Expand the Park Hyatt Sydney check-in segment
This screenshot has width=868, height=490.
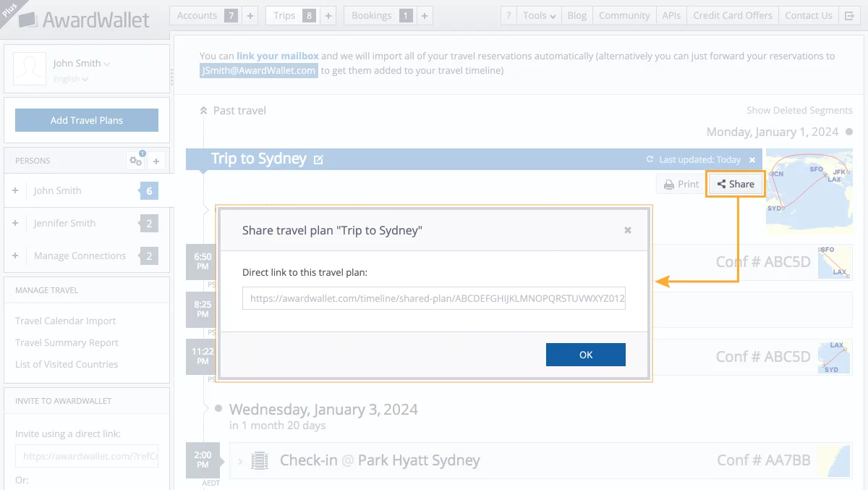[x=241, y=460]
